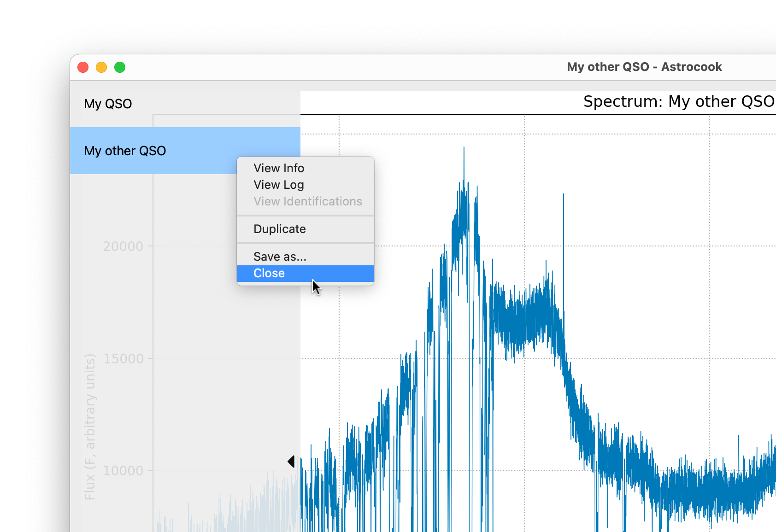
Task: Click the 10000 y-axis tick label
Action: point(123,471)
